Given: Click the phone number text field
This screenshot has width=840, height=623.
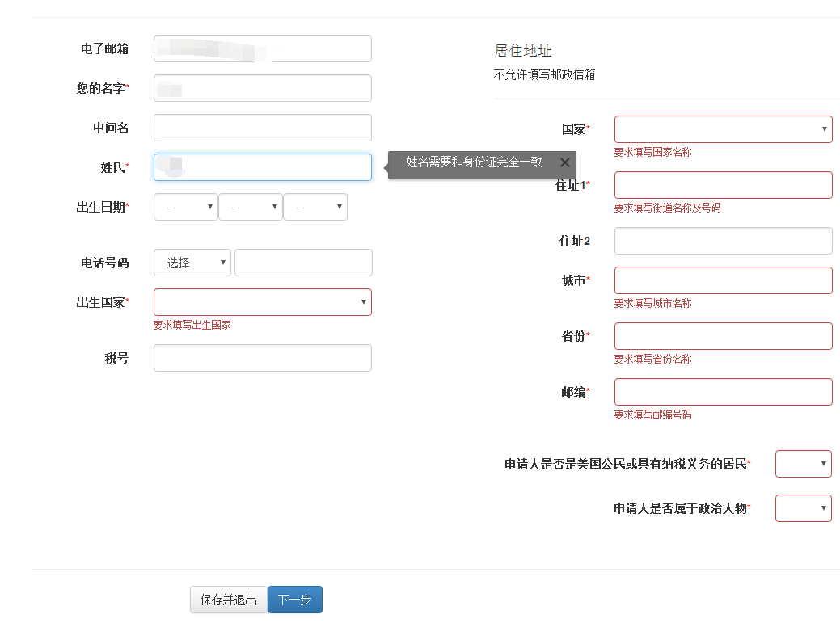Looking at the screenshot, I should (303, 263).
